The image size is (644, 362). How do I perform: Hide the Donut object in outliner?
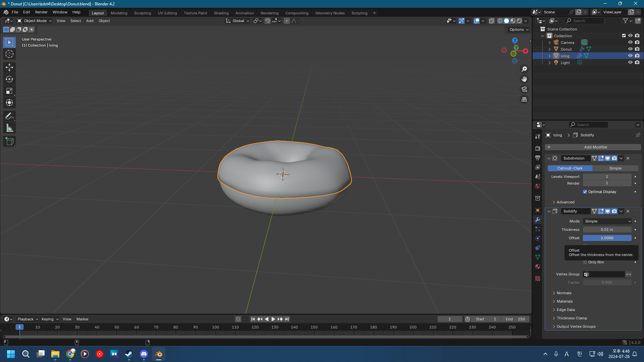(x=630, y=49)
